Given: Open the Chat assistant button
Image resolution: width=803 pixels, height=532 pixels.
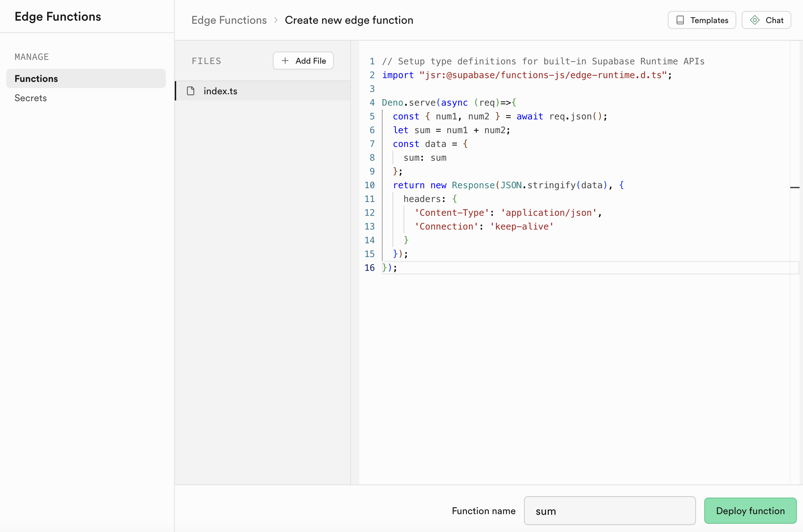Looking at the screenshot, I should pyautogui.click(x=766, y=20).
